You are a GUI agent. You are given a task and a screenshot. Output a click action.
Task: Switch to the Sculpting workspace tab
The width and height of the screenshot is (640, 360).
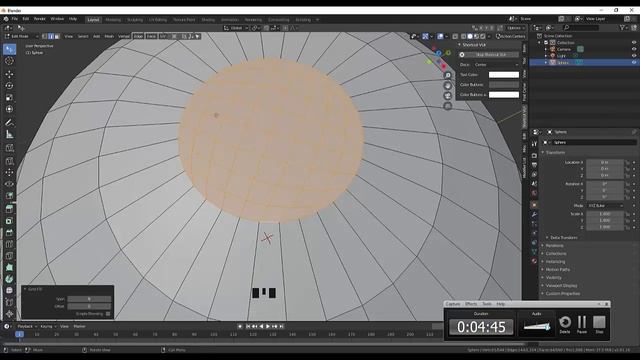point(135,20)
